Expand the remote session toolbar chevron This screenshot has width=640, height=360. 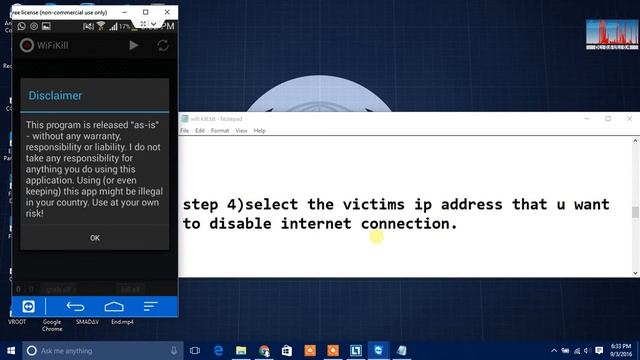153,24
